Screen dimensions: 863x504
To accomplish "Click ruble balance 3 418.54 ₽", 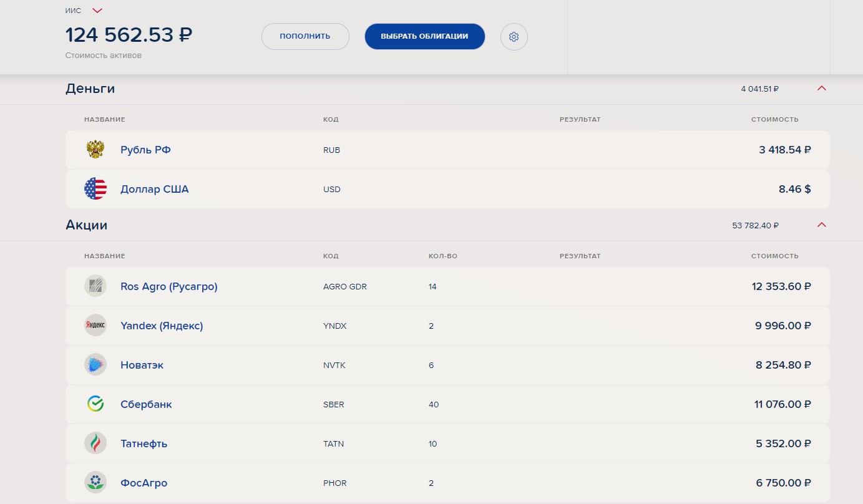I will (785, 150).
